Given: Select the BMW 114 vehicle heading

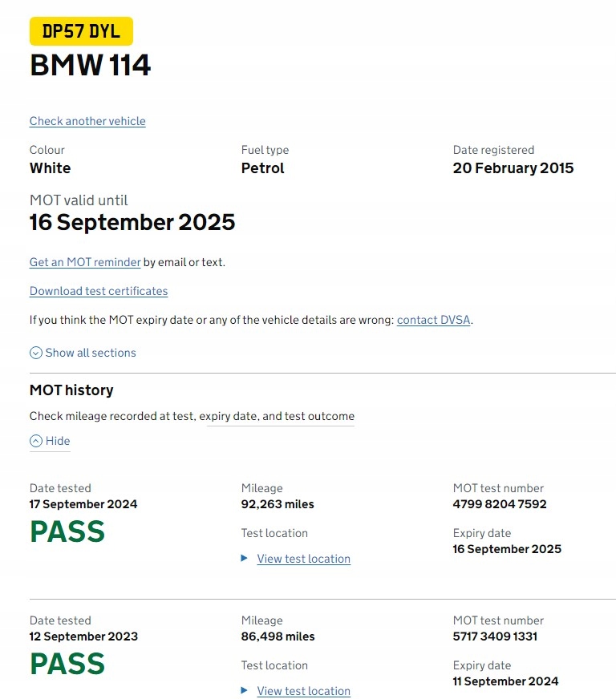Looking at the screenshot, I should [x=91, y=65].
